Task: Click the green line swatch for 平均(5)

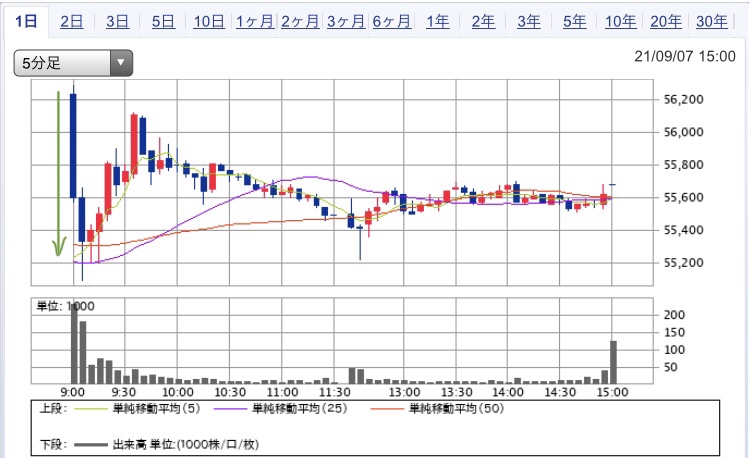Action: point(91,409)
